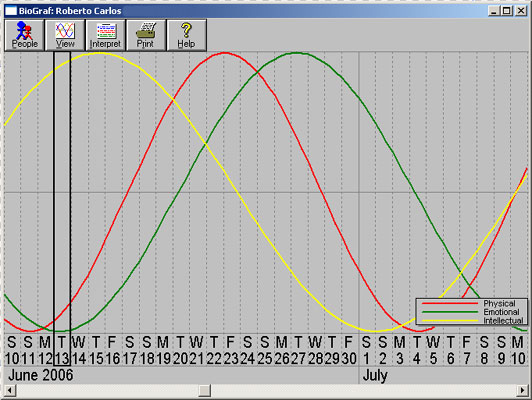The image size is (532, 400).
Task: Click the red Physical legend line
Action: tap(450, 303)
